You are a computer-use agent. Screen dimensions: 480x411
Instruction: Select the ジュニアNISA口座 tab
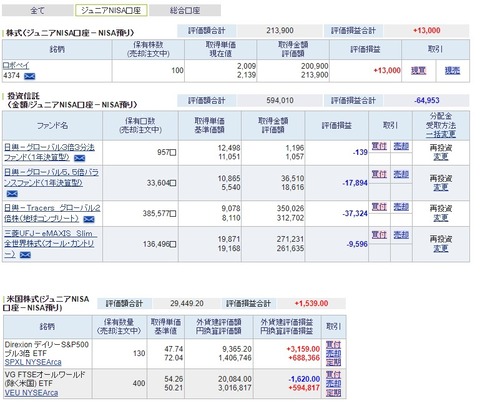click(x=111, y=10)
